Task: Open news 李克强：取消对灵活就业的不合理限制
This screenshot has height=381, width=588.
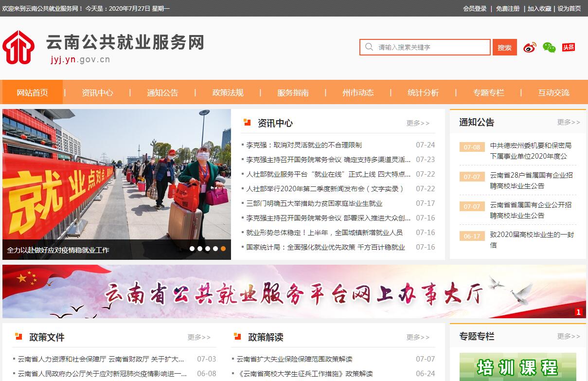Action: pos(304,145)
